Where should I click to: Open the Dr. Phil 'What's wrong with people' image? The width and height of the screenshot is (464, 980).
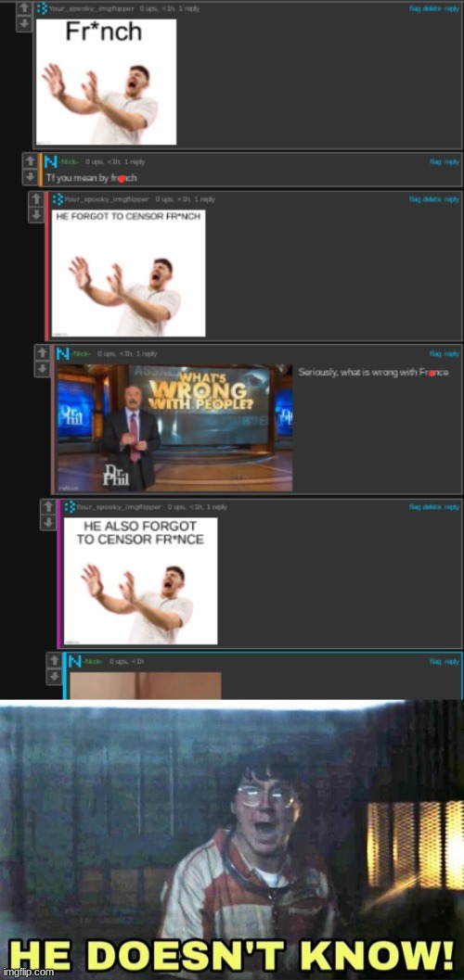174,428
